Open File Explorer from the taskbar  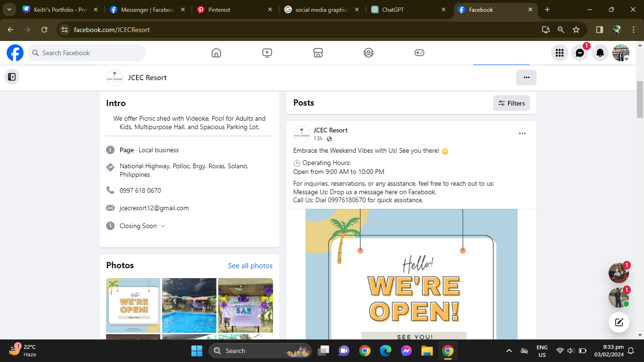coord(427,351)
